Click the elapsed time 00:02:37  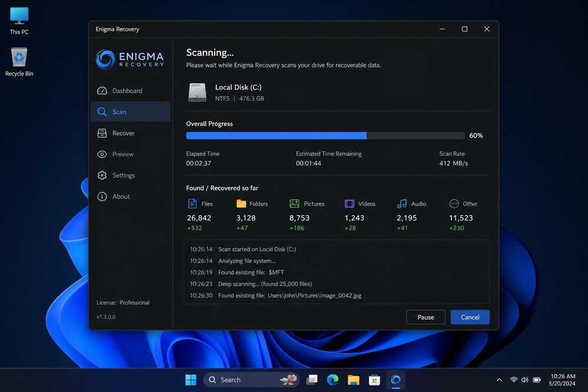(x=198, y=163)
